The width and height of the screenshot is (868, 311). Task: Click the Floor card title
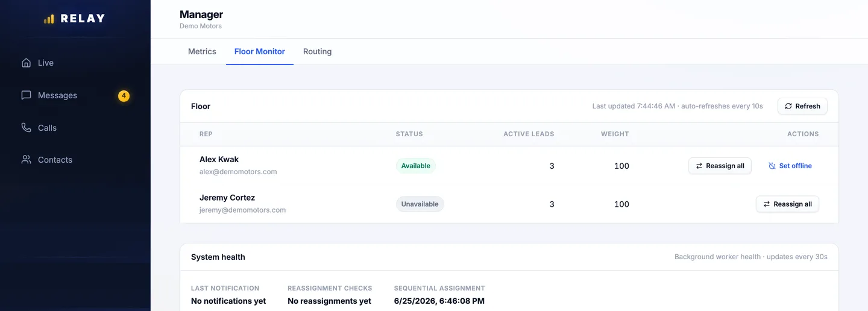tap(201, 106)
